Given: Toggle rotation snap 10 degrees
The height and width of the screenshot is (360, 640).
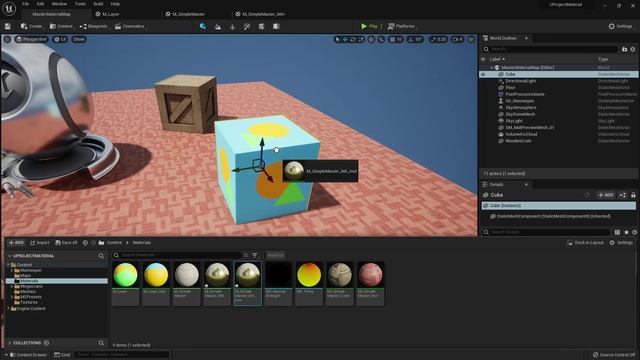Looking at the screenshot, I should click(x=415, y=40).
